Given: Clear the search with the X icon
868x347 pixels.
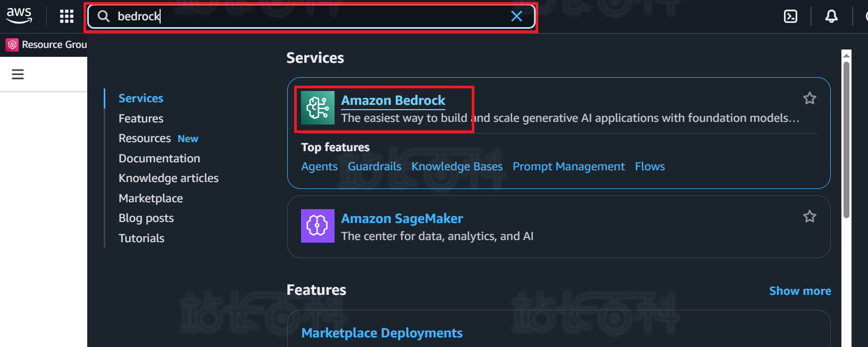Looking at the screenshot, I should click(x=516, y=16).
